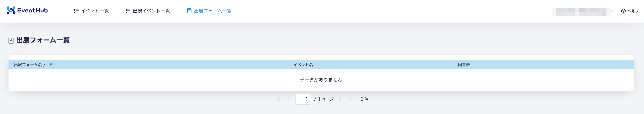644x114 pixels.
Task: Click the EventHub wordmark text
Action: pyautogui.click(x=33, y=11)
